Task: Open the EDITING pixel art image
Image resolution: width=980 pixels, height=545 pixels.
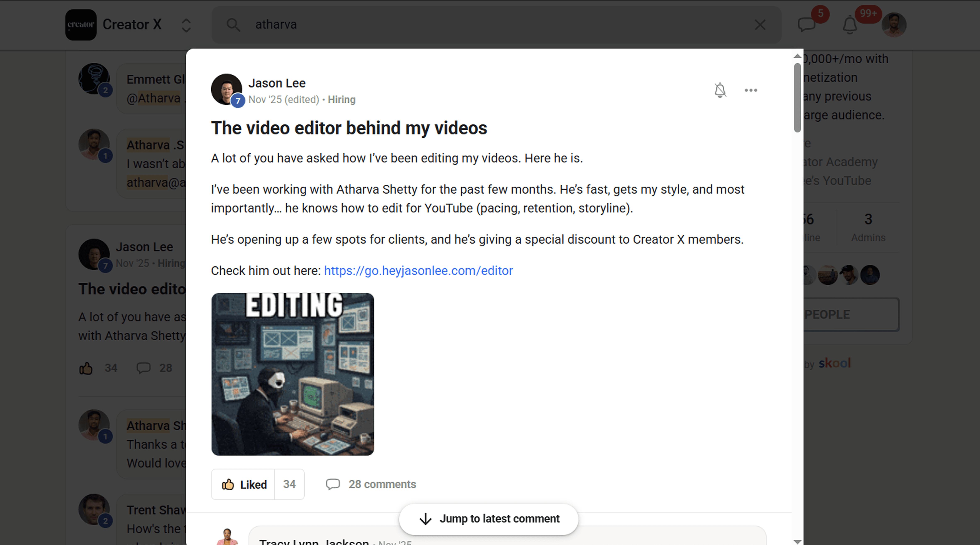Action: coord(293,374)
